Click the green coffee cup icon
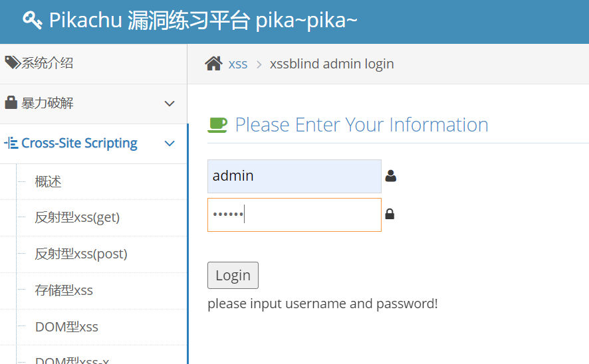Screen dimensions: 589x364 click(x=217, y=124)
